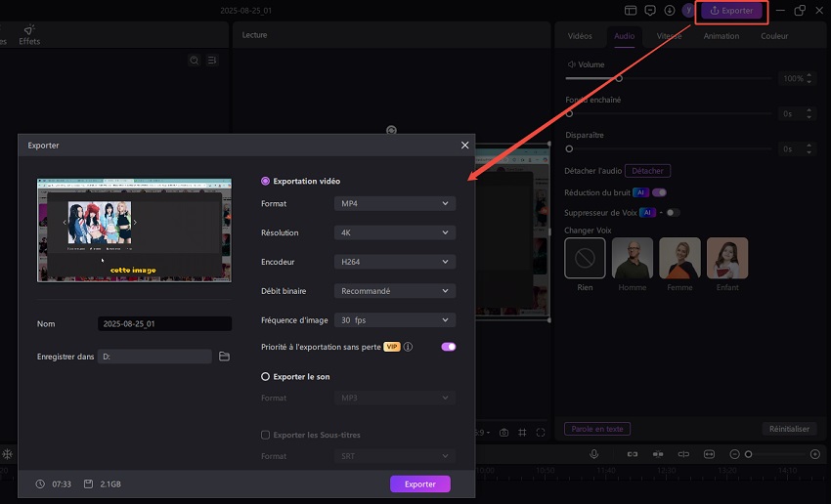The image size is (831, 504).
Task: Click the snapshot camera icon under preview
Action: tap(503, 433)
